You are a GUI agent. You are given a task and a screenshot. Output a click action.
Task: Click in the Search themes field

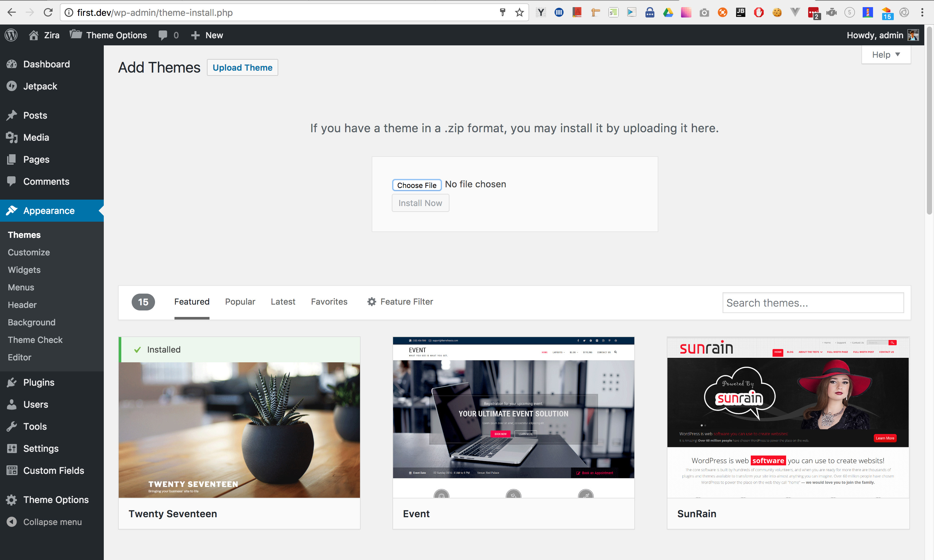click(813, 303)
